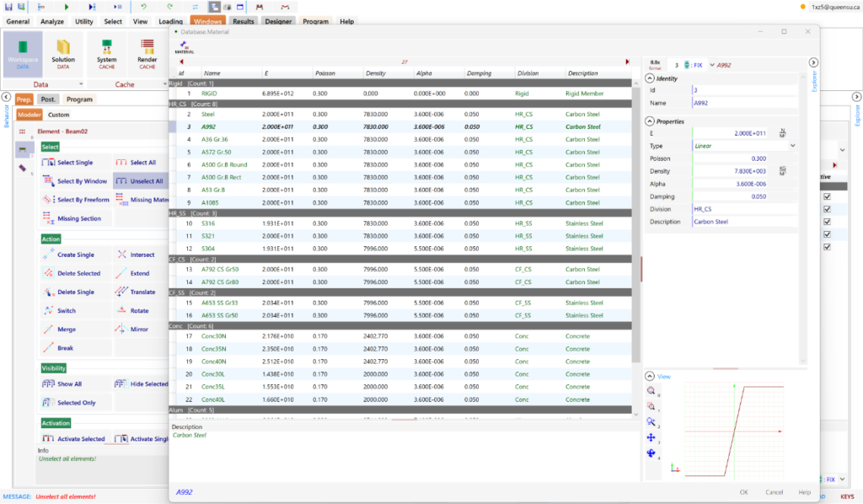
Task: Click the Redo arrow icon
Action: coord(170,7)
